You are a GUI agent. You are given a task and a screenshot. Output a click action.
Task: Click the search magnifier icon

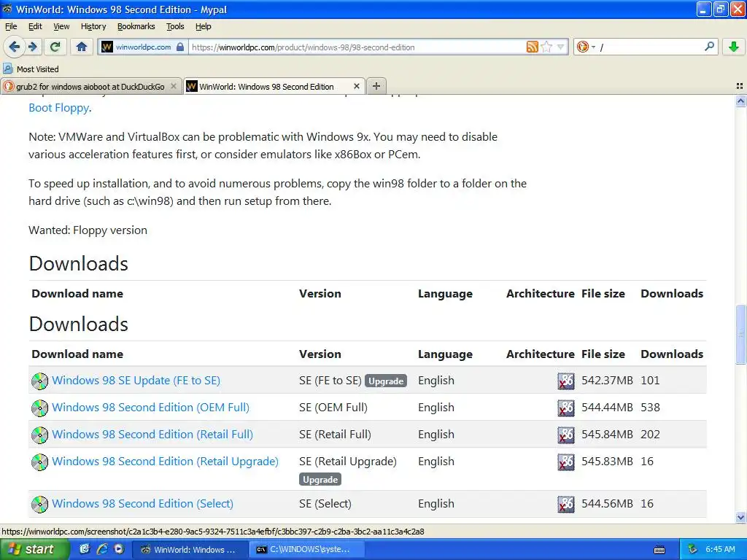(x=709, y=46)
